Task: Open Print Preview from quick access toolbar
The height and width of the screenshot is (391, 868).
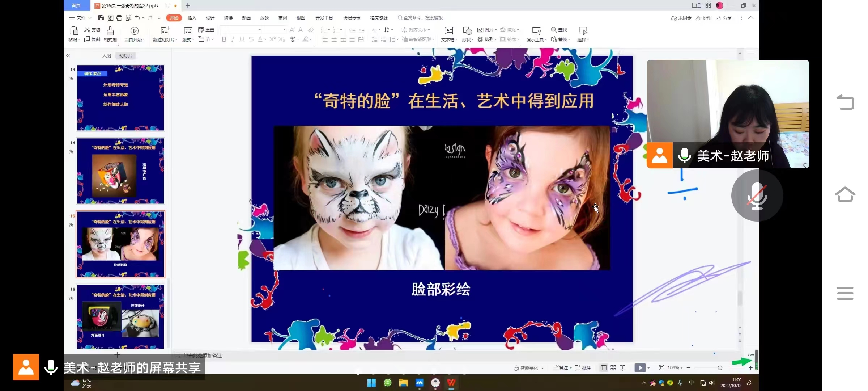Action: pos(128,18)
